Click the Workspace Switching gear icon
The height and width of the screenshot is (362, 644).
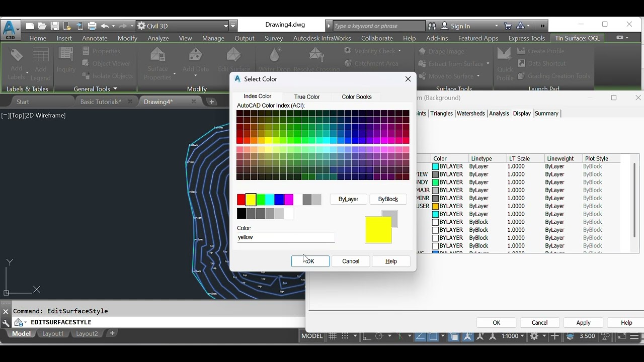click(534, 336)
